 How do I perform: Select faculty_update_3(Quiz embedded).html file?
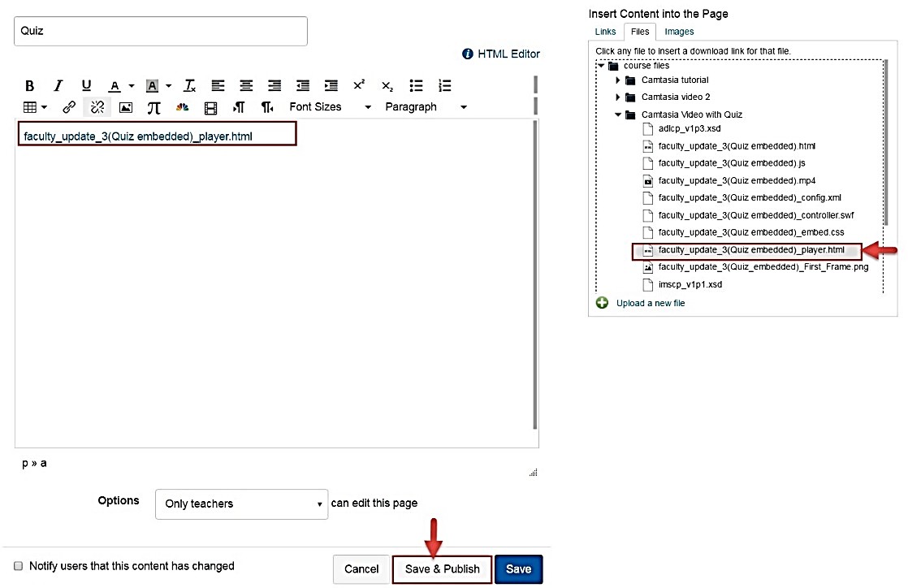tap(736, 146)
